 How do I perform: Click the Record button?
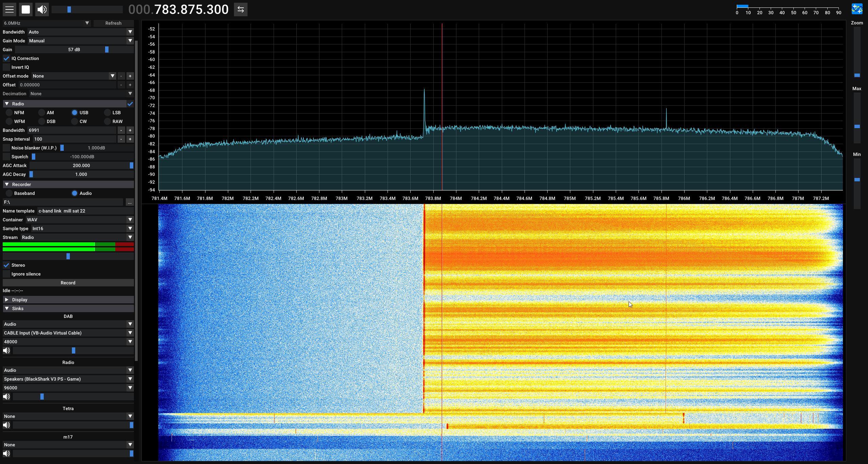point(68,283)
